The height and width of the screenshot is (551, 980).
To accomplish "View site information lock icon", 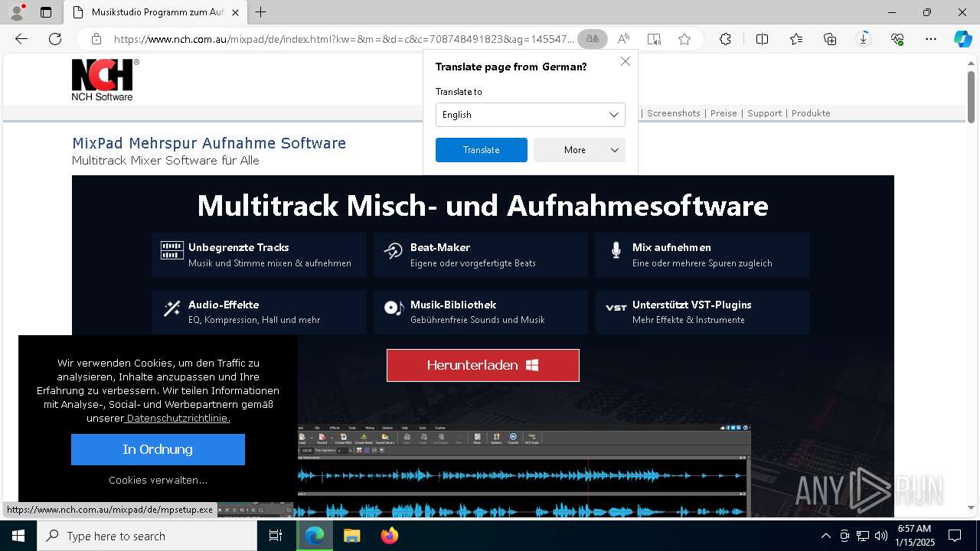I will coord(96,39).
